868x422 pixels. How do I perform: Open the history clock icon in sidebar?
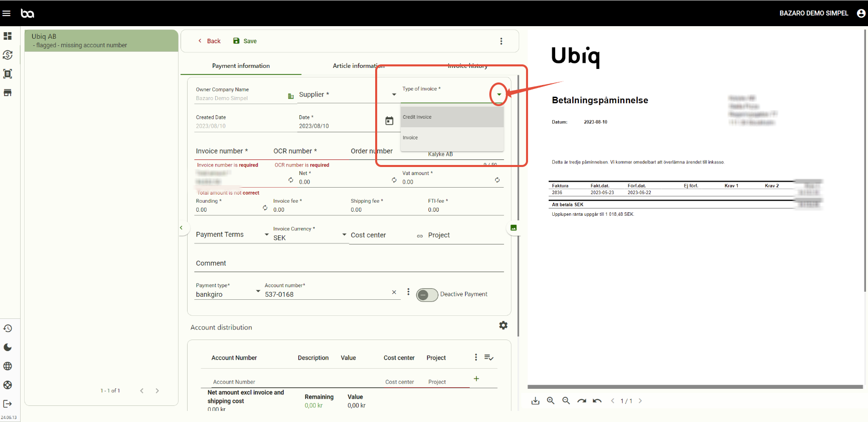coord(8,328)
